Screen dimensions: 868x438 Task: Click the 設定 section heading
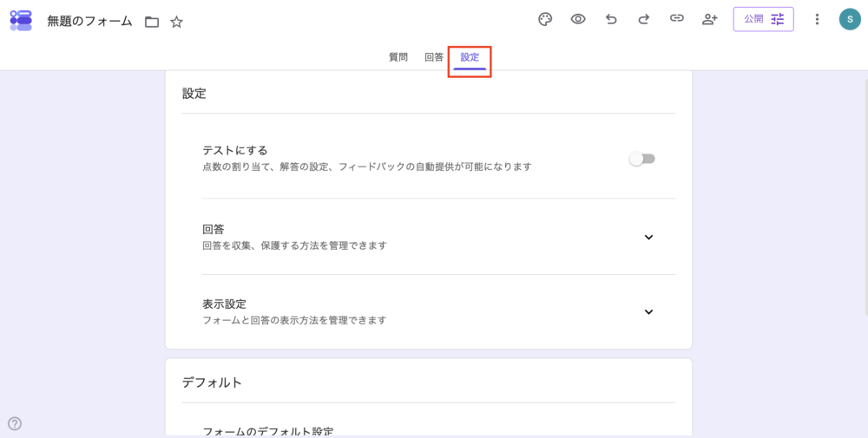194,94
